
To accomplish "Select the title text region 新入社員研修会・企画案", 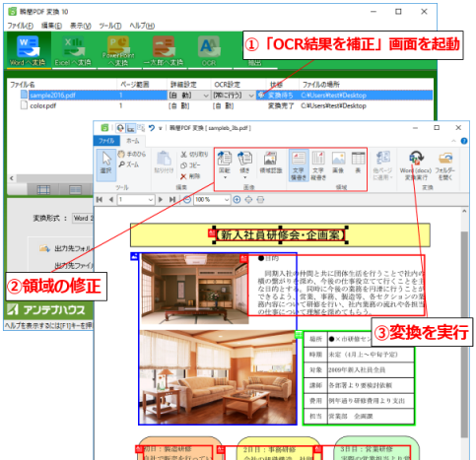I will pos(280,235).
